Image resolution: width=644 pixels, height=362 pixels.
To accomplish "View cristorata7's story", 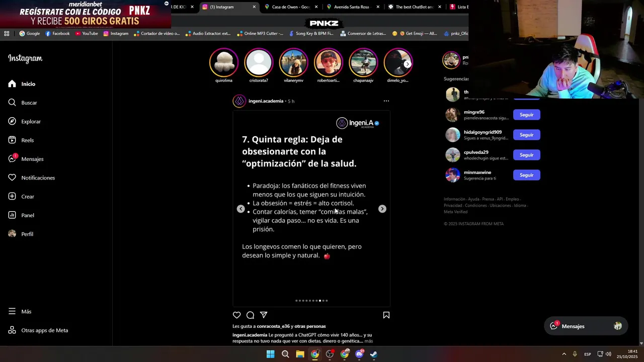I will point(259,65).
